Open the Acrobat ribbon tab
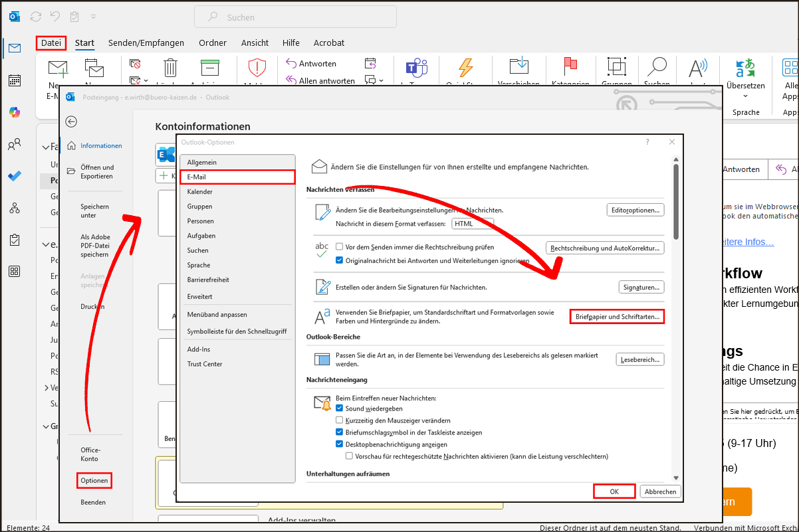Screen dimensions: 799x532 click(x=329, y=43)
